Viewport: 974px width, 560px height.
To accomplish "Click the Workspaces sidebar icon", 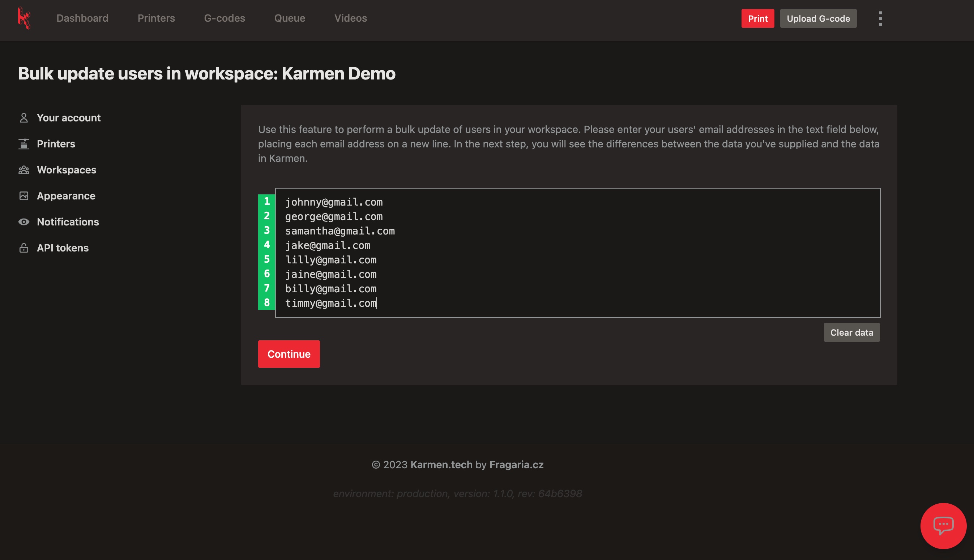I will coord(24,170).
